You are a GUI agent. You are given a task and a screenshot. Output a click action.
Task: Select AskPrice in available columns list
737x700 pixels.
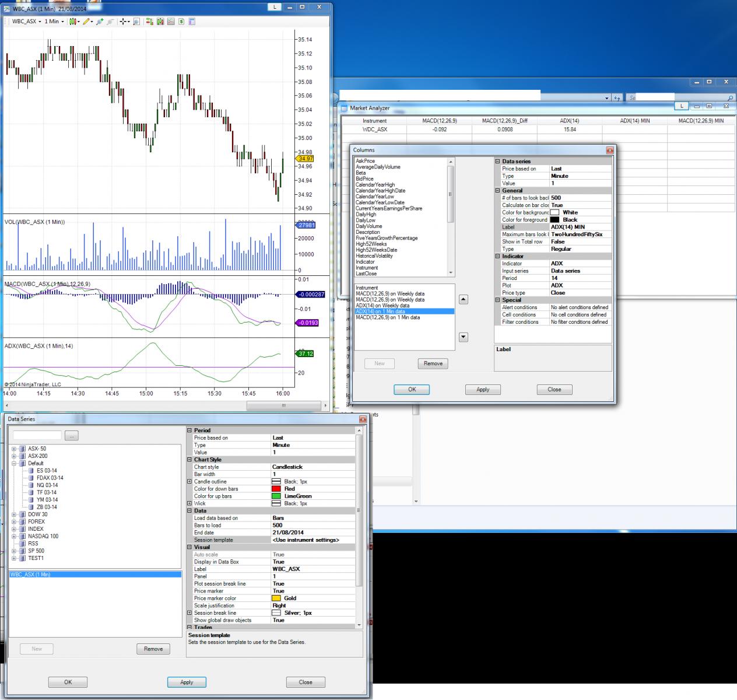tap(366, 161)
